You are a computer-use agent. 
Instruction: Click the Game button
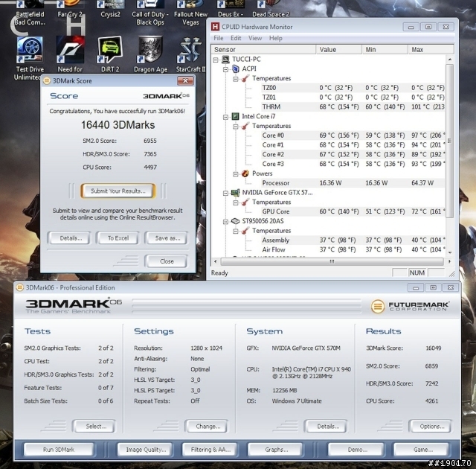[423, 449]
